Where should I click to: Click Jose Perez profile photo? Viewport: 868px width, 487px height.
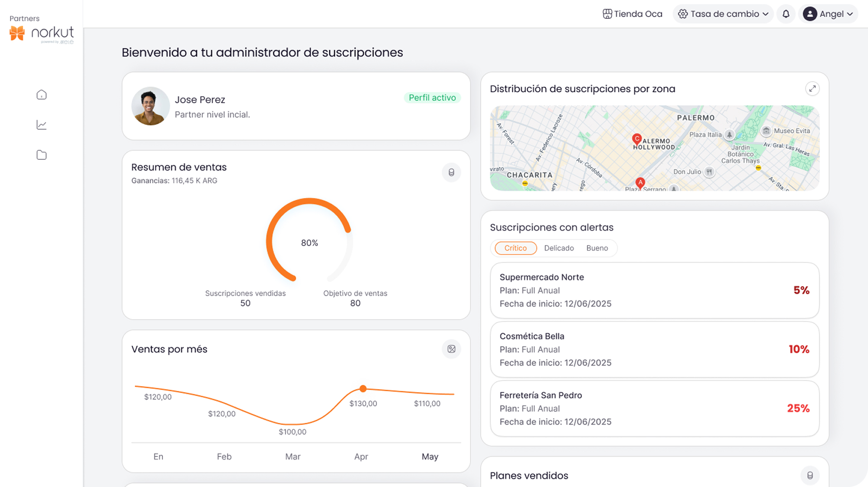tap(150, 106)
